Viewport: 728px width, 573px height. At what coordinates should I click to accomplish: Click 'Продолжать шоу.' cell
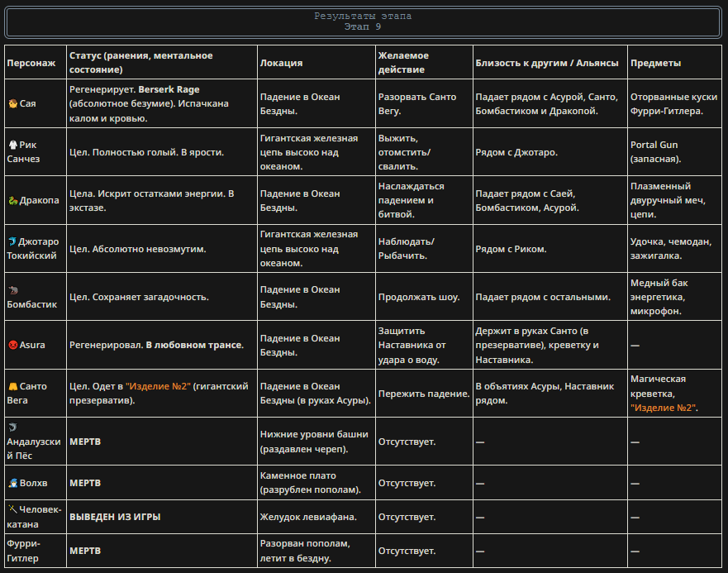pos(424,297)
